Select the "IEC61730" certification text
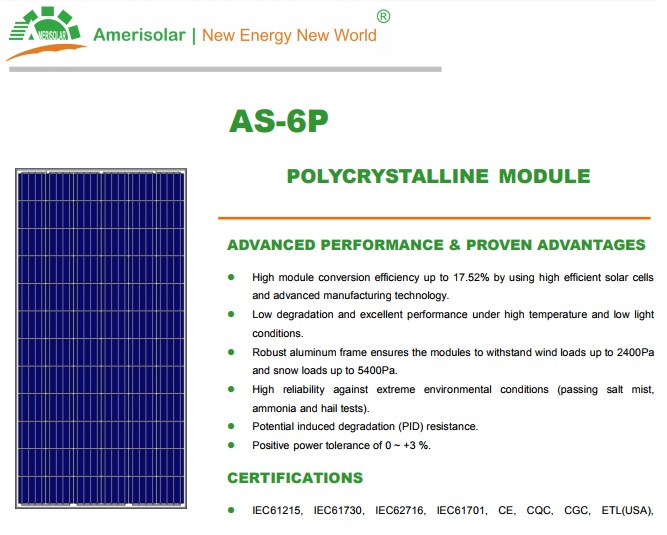 [338, 510]
